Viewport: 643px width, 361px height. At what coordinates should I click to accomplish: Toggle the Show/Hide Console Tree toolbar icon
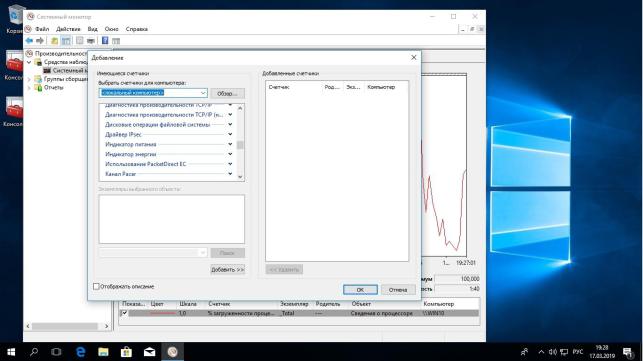tap(66, 41)
